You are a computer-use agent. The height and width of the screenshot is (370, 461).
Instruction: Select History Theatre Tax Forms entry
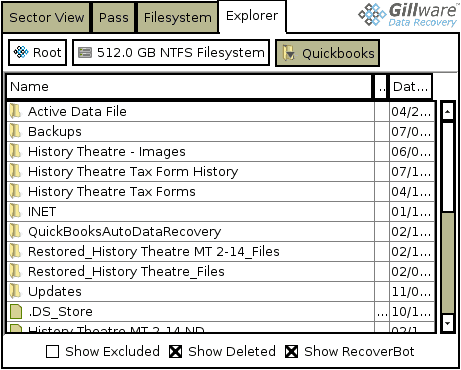point(112,192)
